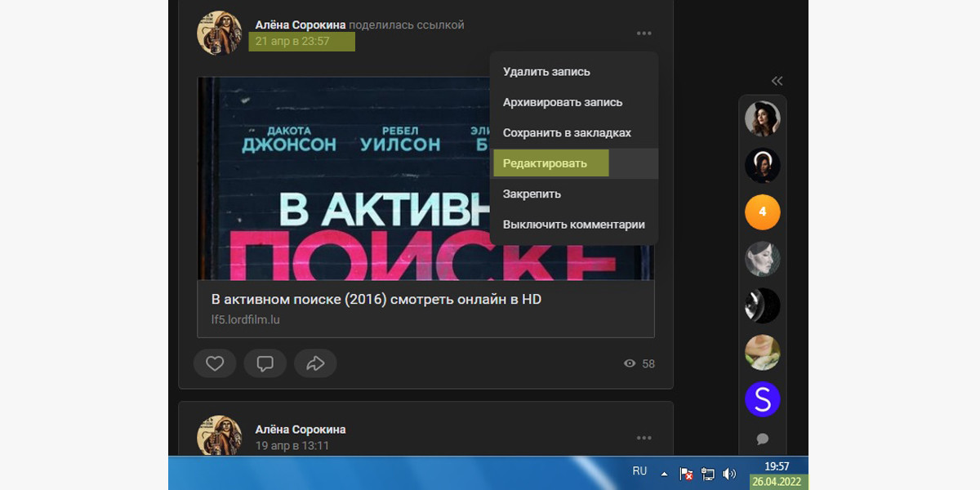Click the second post author avatar

point(220,436)
